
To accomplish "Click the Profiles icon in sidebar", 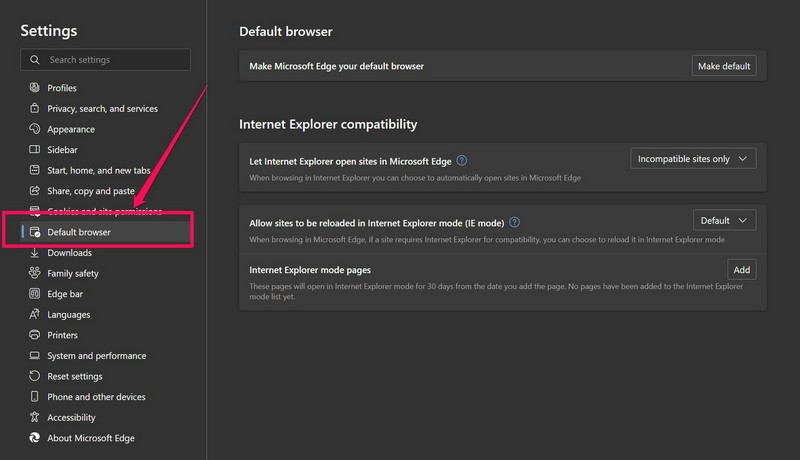I will point(34,88).
